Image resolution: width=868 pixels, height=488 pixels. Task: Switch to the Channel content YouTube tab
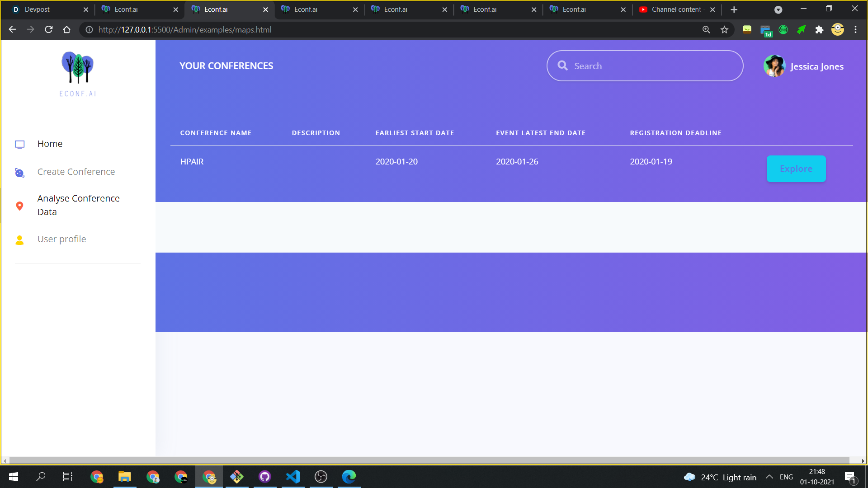[676, 9]
